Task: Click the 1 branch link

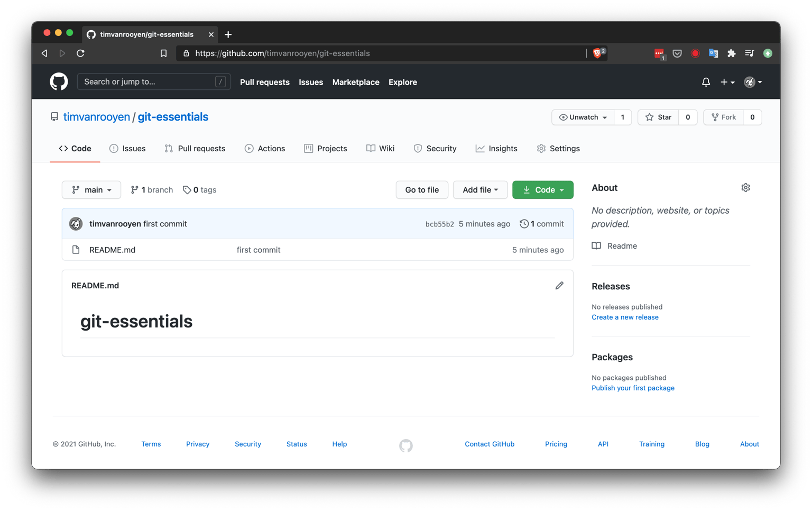Action: tap(152, 190)
